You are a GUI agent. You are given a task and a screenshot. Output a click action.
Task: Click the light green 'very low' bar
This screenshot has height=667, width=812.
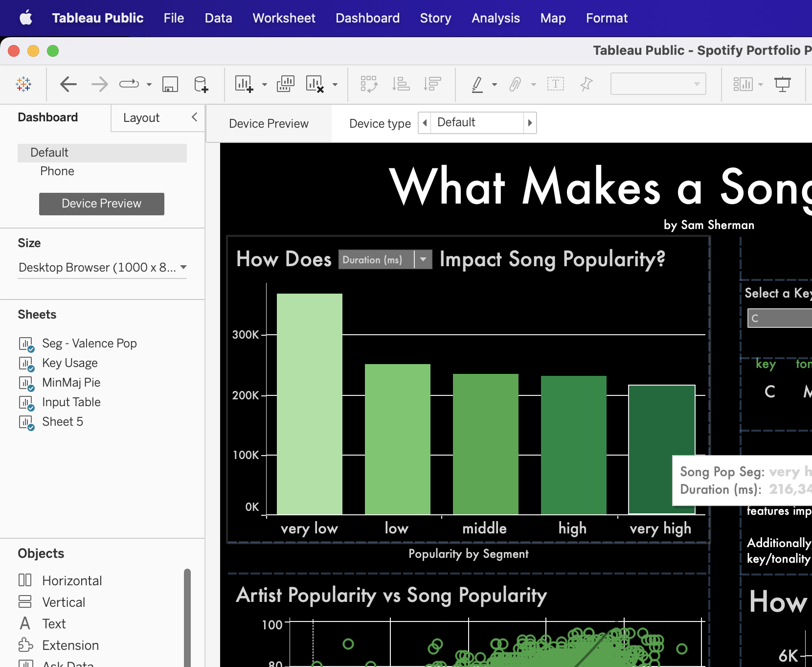click(x=309, y=404)
